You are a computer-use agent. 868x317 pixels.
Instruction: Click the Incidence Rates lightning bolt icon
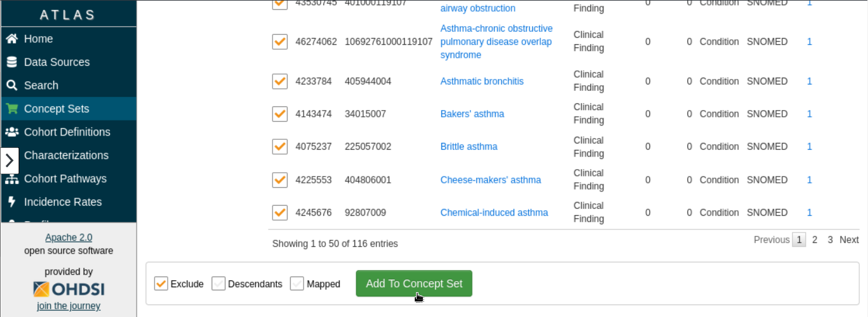(x=11, y=202)
